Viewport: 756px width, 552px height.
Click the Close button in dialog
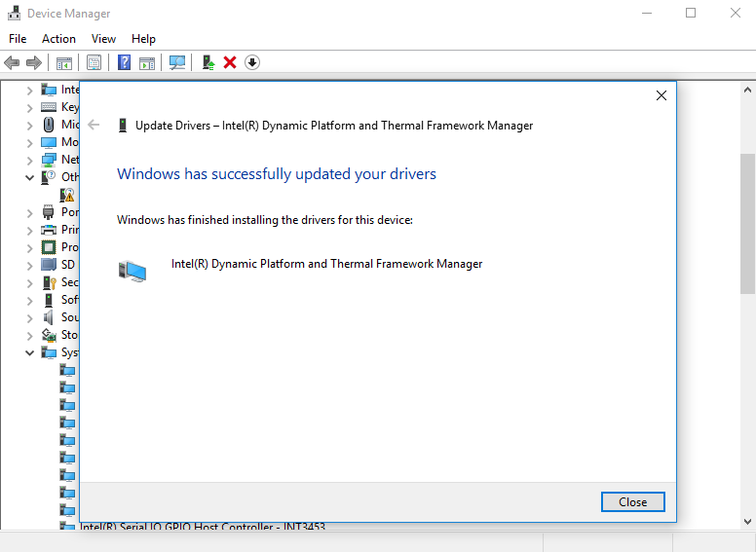pyautogui.click(x=632, y=502)
